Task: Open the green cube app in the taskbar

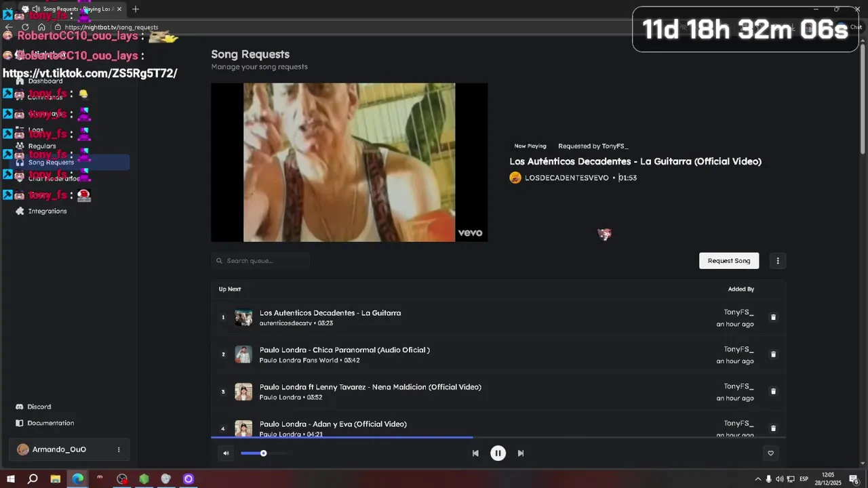Action: [144, 479]
